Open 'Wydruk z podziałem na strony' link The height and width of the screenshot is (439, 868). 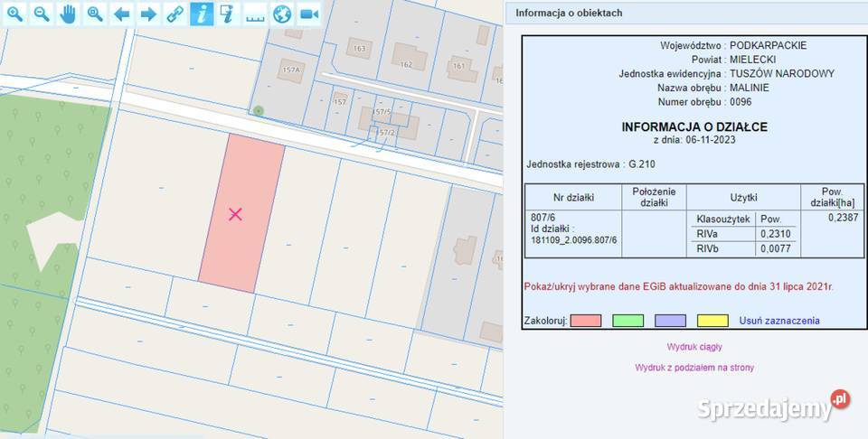(x=694, y=368)
